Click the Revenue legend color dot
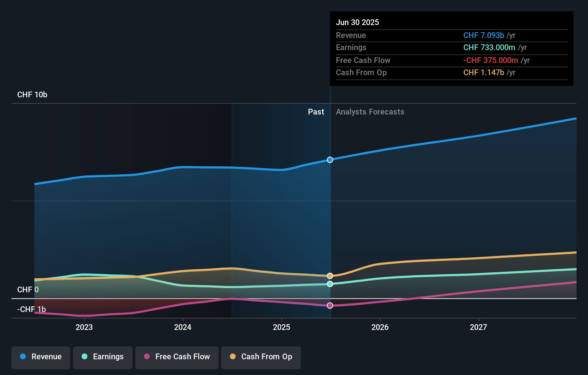 23,357
